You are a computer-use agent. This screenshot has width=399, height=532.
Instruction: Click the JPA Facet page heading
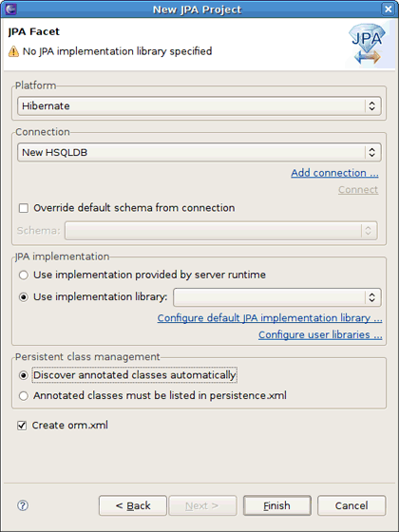tap(33, 31)
